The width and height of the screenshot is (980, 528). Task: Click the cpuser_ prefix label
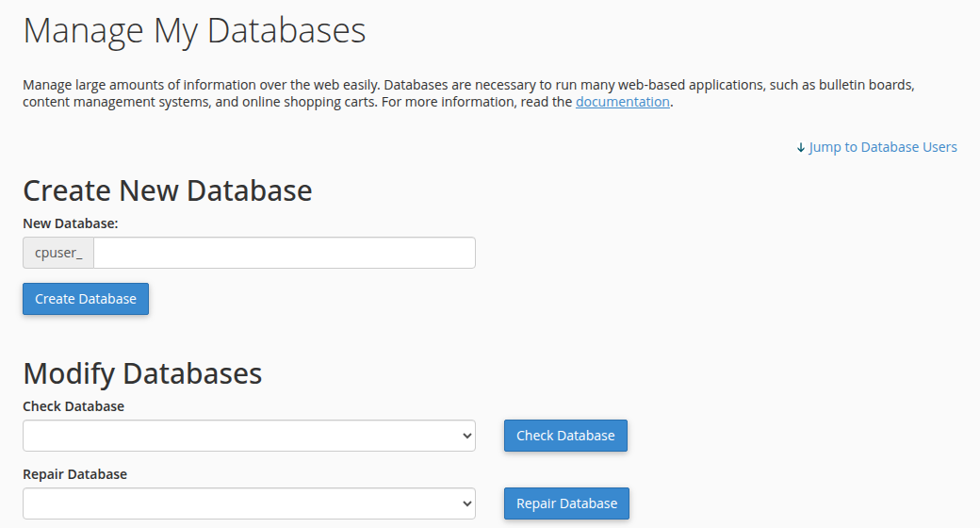(58, 253)
